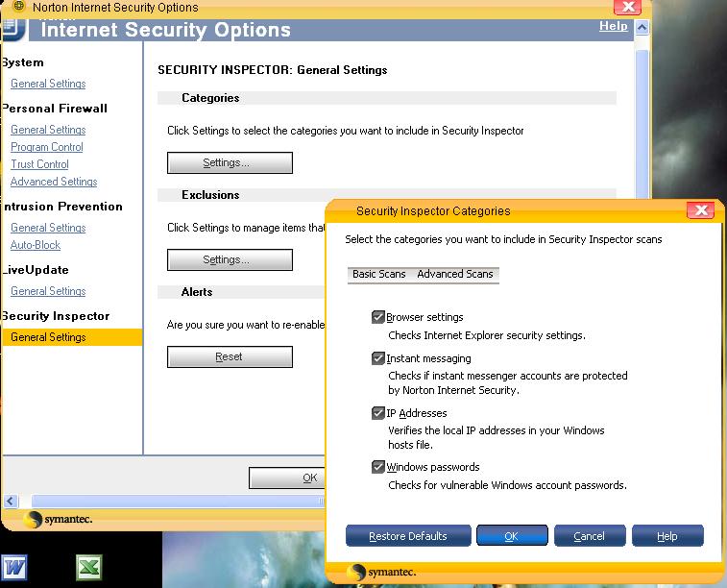Click 'Checks for vulnerable Windows account passwords.' text
Screen dimensions: 727x588
tap(507, 485)
